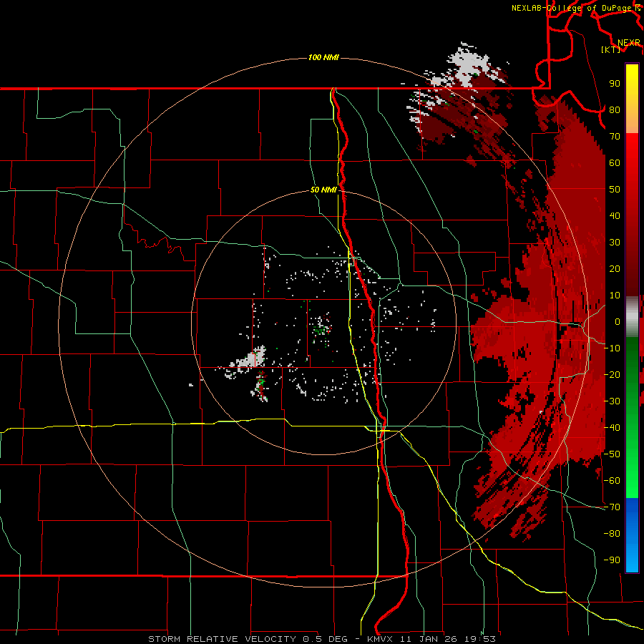Image resolution: width=644 pixels, height=644 pixels.
Task: Click the '100 NMI' range ring label
Action: [323, 57]
